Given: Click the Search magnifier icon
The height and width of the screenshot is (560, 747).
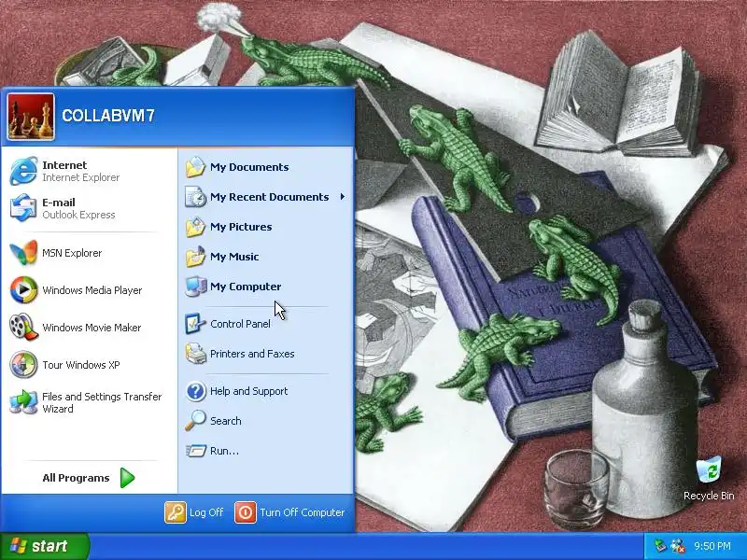Looking at the screenshot, I should tap(195, 421).
